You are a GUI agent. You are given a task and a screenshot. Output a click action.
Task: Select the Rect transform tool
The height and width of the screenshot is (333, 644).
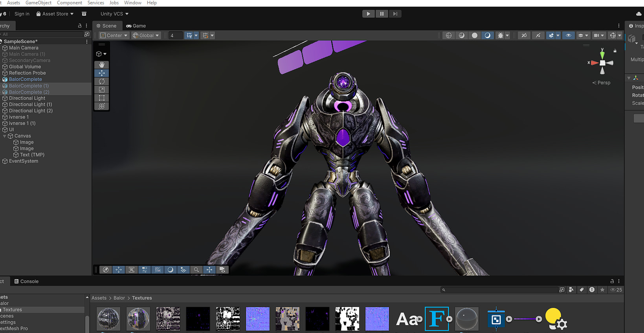coord(102,98)
